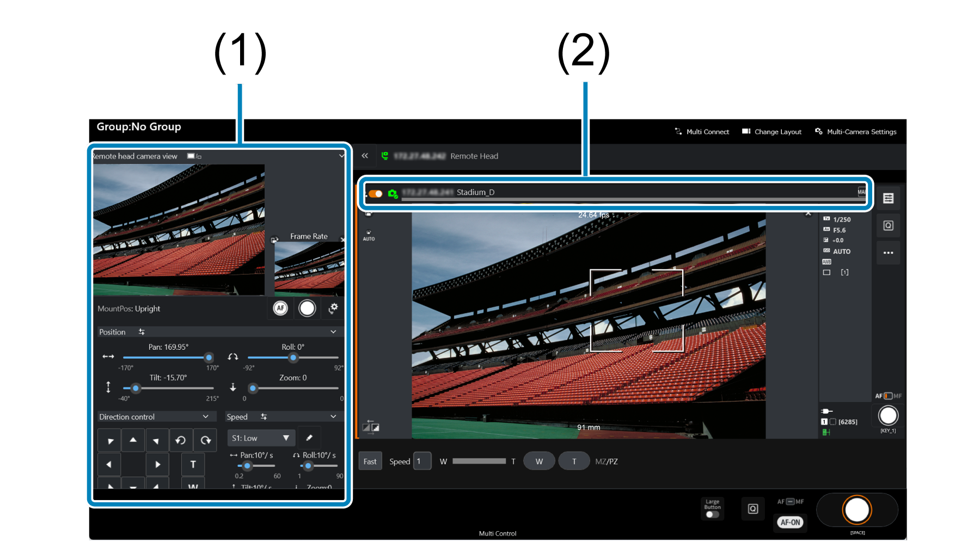Open Multi-Camera Settings
Image resolution: width=980 pixels, height=560 pixels.
(855, 132)
